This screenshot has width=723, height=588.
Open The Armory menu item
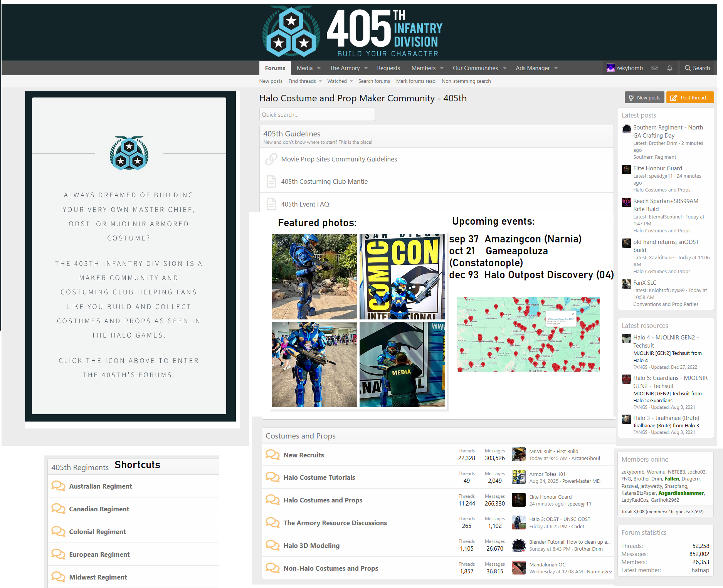[x=345, y=68]
